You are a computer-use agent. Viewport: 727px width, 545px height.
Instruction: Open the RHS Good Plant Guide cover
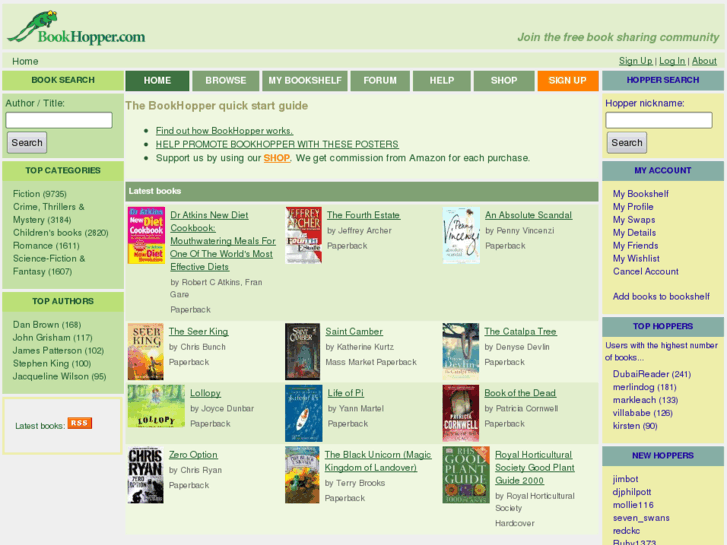(x=466, y=475)
